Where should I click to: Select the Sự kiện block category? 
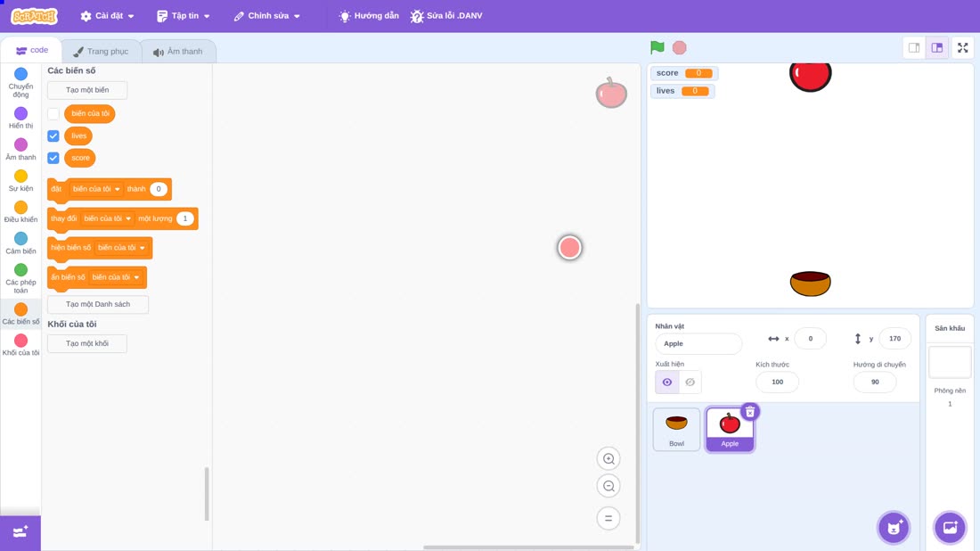point(20,181)
